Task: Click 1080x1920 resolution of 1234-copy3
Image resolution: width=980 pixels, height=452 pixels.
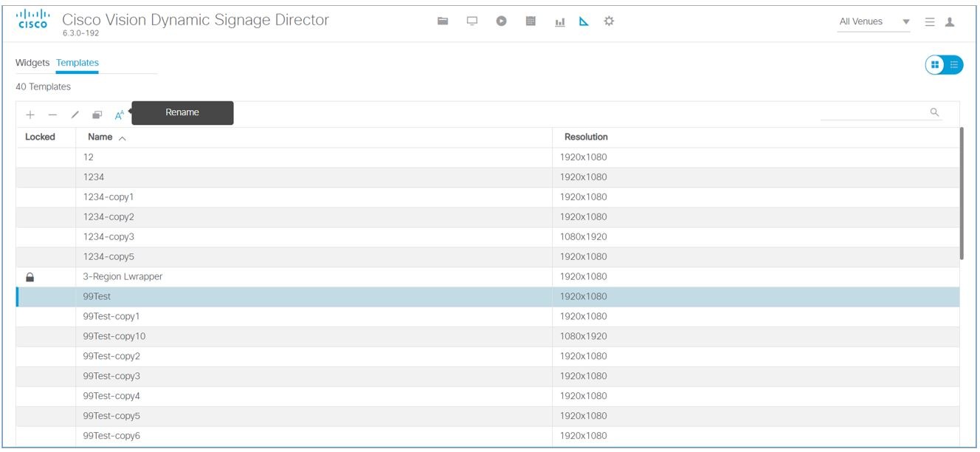Action: point(583,237)
